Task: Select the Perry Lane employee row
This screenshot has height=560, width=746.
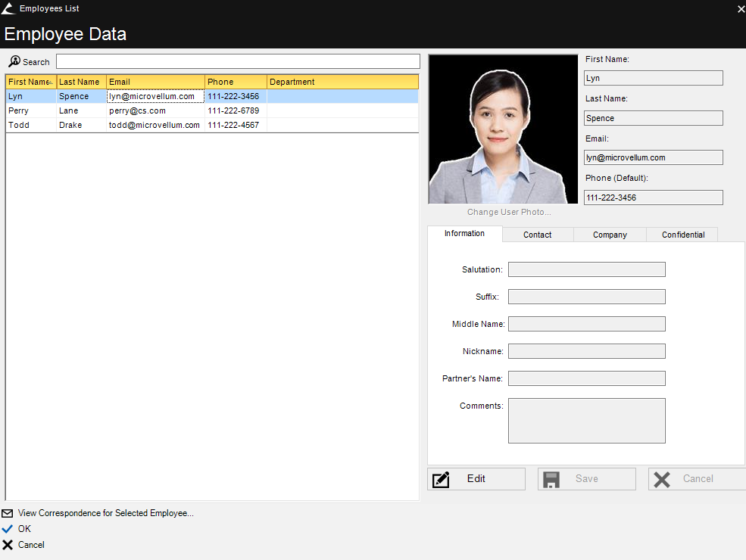Action: pos(79,110)
